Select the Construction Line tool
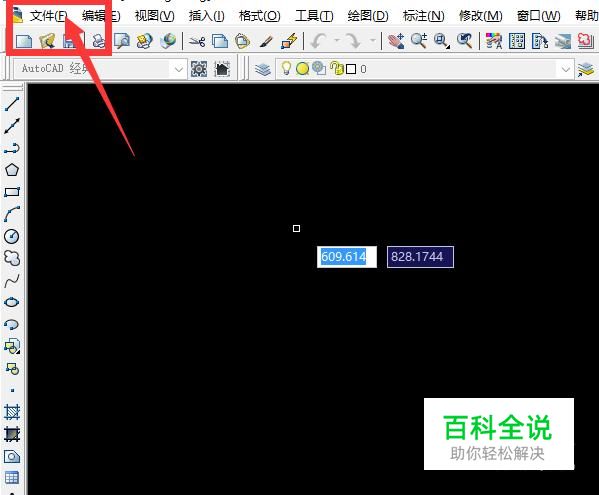 pos(12,126)
